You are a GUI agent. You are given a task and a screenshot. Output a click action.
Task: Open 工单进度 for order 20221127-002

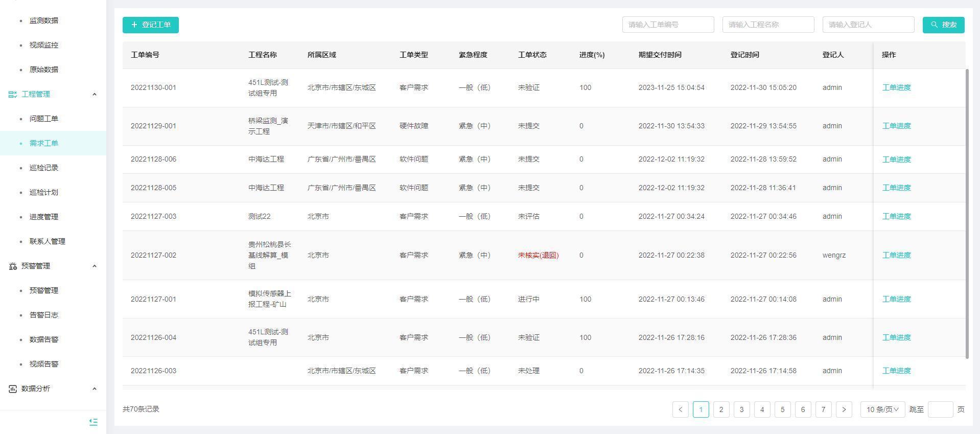pyautogui.click(x=896, y=255)
